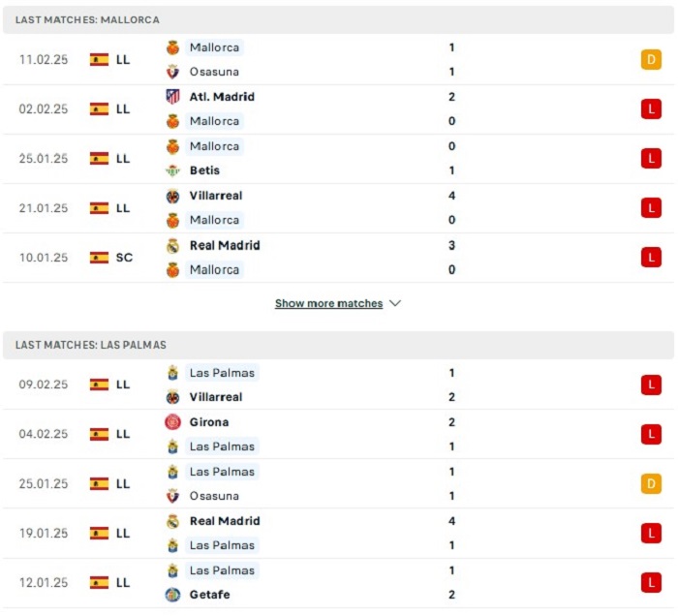Select the Last Matches: Las Palmas header
The height and width of the screenshot is (616, 678).
tap(91, 345)
